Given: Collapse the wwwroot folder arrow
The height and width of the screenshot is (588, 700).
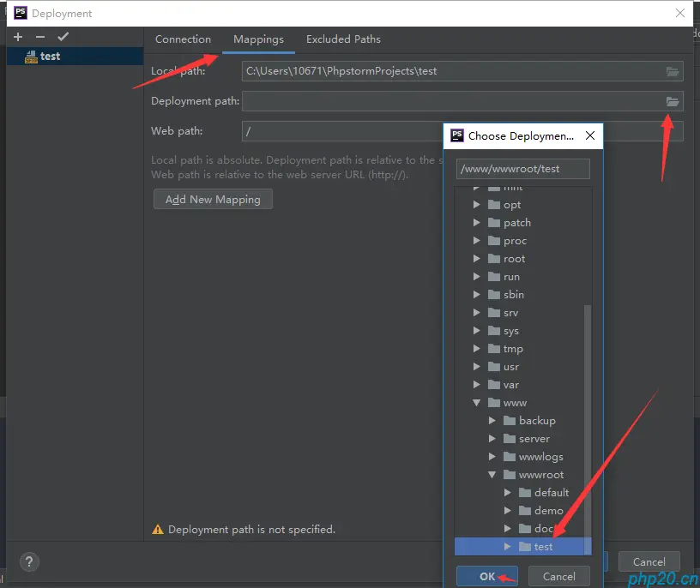Looking at the screenshot, I should coord(492,475).
